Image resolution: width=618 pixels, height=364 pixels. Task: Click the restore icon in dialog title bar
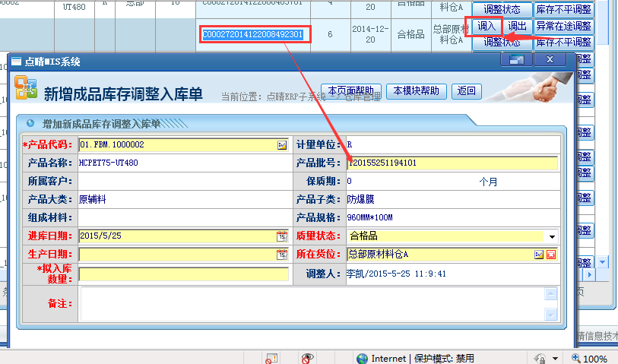517,61
